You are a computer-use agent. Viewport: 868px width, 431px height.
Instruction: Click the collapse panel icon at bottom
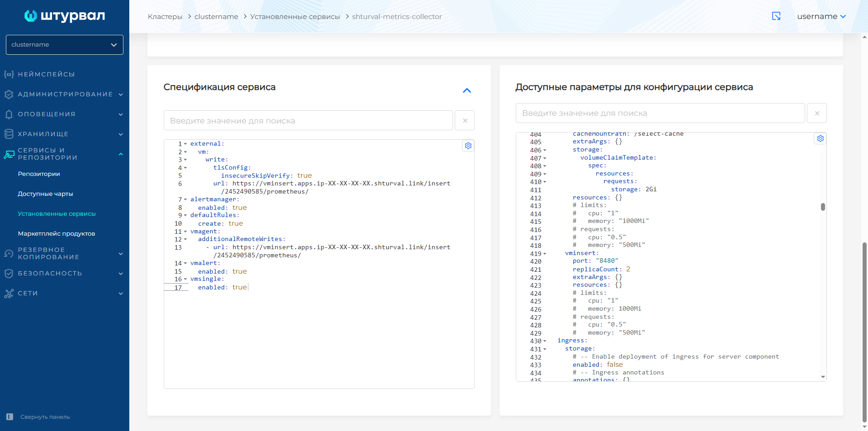[x=9, y=417]
